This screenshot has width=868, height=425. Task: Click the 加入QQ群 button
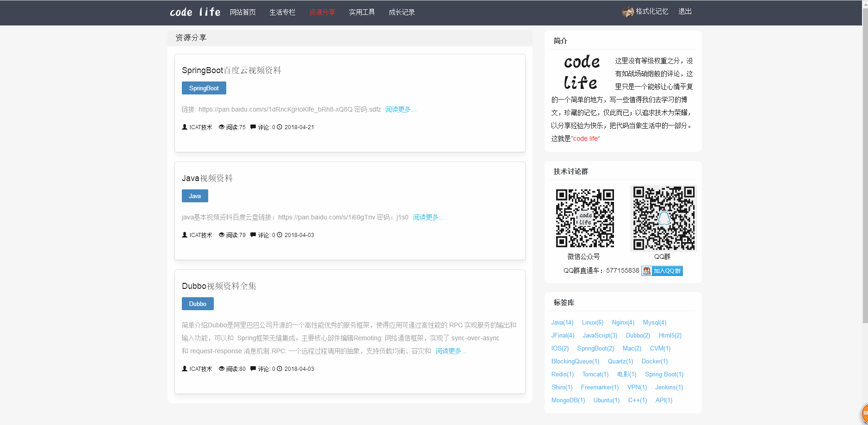pos(662,271)
